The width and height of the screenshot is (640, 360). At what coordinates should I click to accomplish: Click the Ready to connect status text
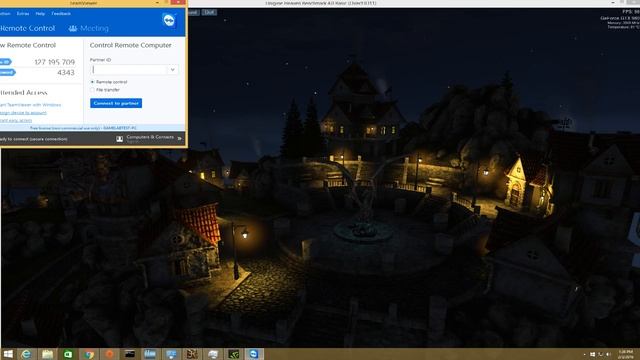pyautogui.click(x=34, y=139)
